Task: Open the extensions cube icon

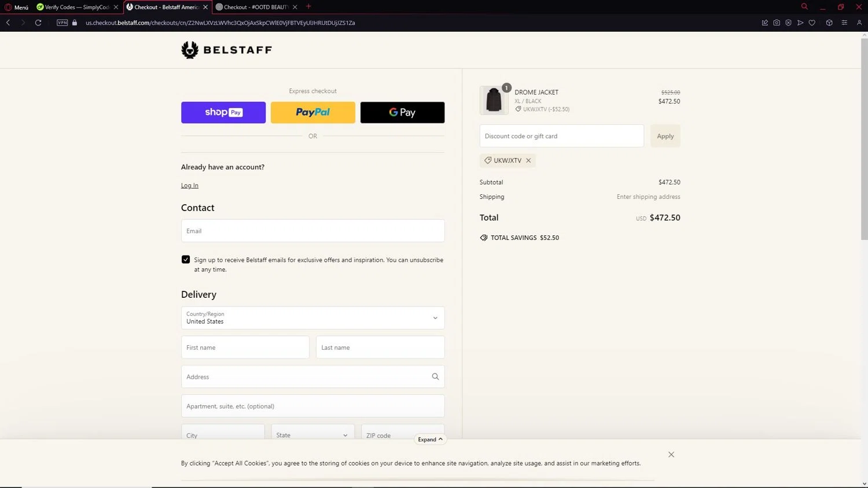Action: pyautogui.click(x=829, y=23)
